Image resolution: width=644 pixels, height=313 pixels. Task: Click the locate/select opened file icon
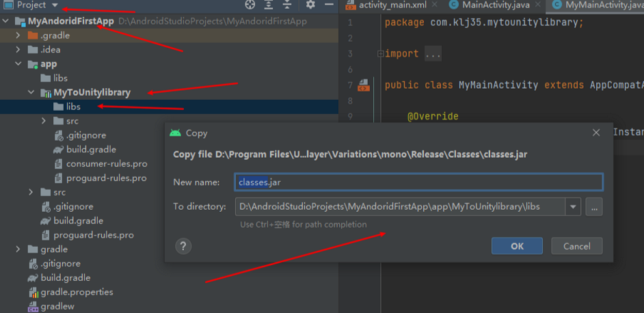[x=250, y=5]
